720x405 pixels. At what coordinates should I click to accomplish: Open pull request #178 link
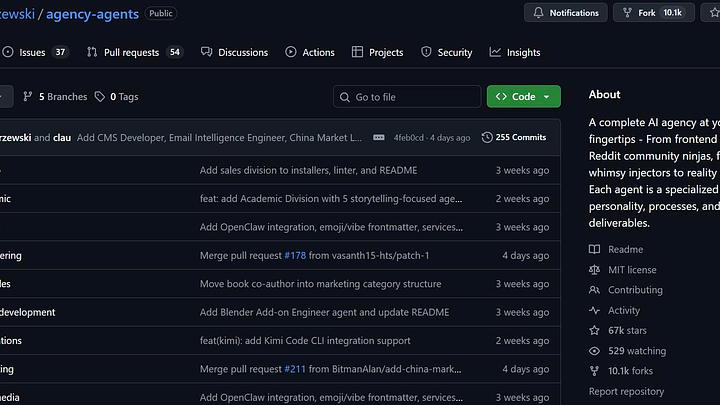click(x=295, y=255)
